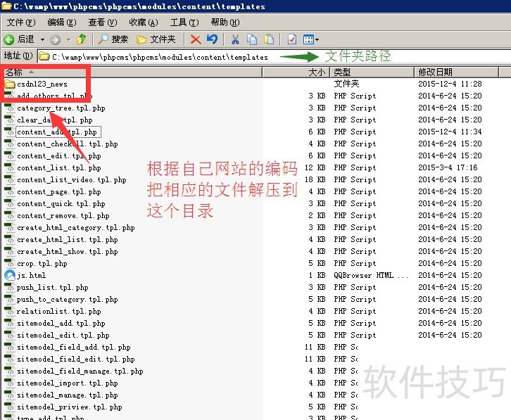Click the blue Undo arrow icon

[x=212, y=39]
